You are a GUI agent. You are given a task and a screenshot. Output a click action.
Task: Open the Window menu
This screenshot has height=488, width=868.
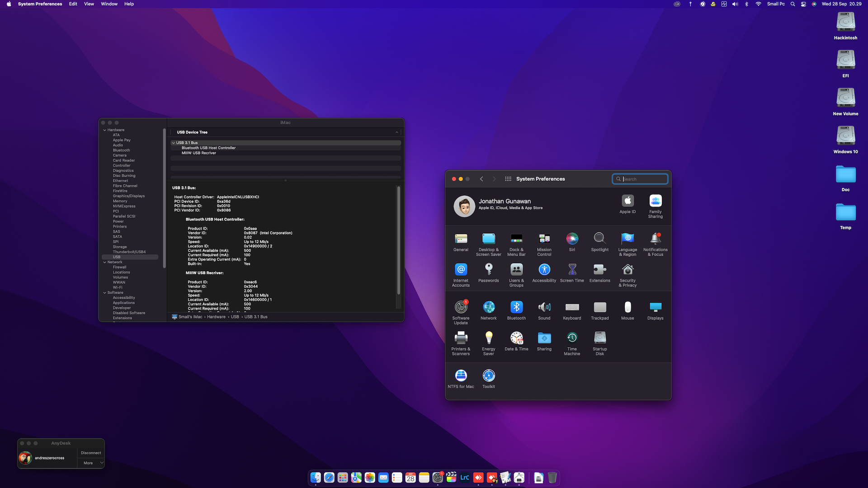109,4
